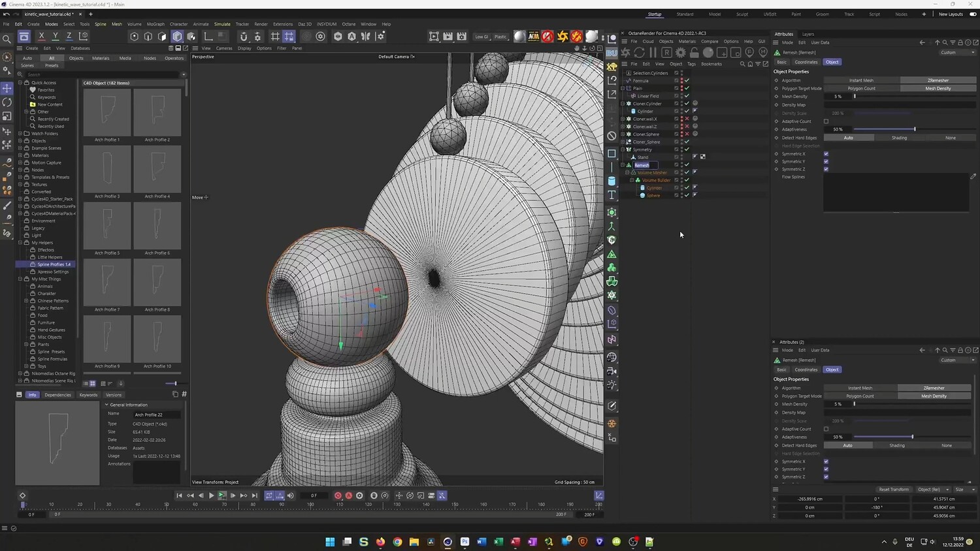Click the Octane material picker M icon

click(762, 52)
